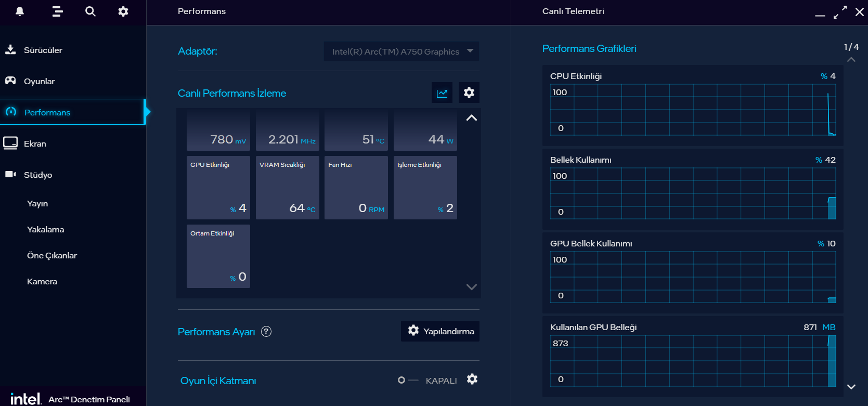Screen dimensions: 868x406
Task: Open the search magnifier icon
Action: (x=90, y=11)
